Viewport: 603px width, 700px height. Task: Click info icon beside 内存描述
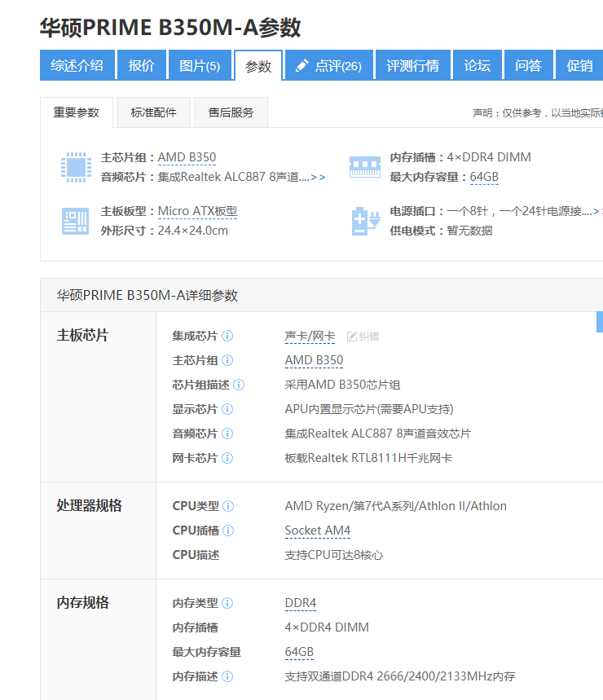(x=227, y=676)
